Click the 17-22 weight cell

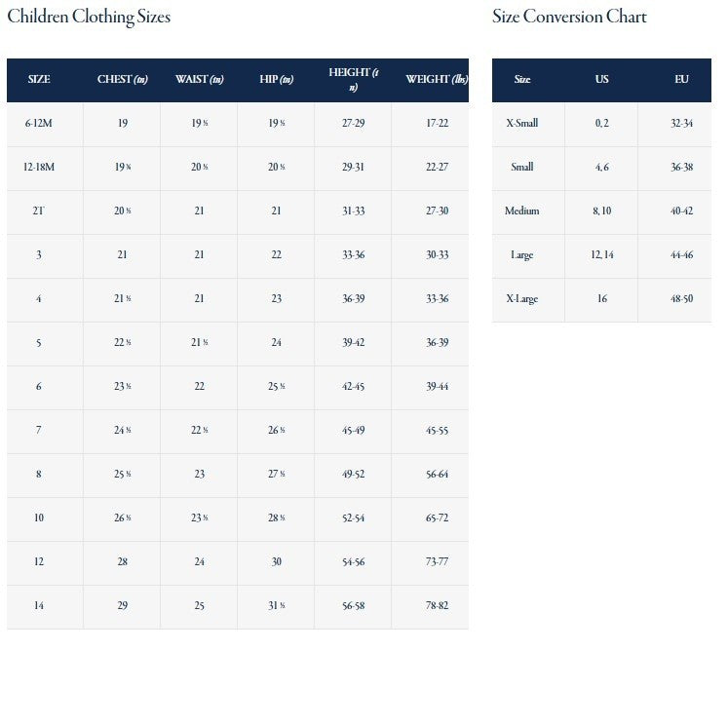click(x=430, y=124)
